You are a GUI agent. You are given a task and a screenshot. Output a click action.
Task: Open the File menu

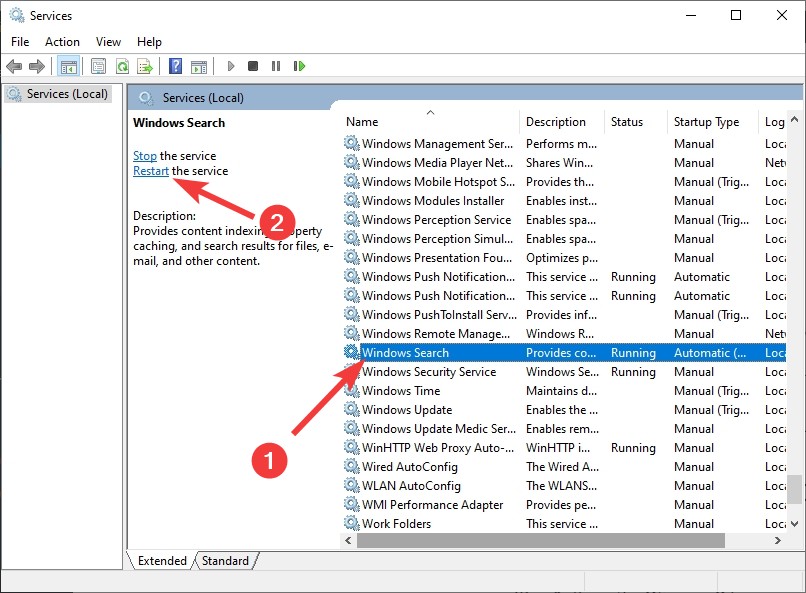[20, 42]
